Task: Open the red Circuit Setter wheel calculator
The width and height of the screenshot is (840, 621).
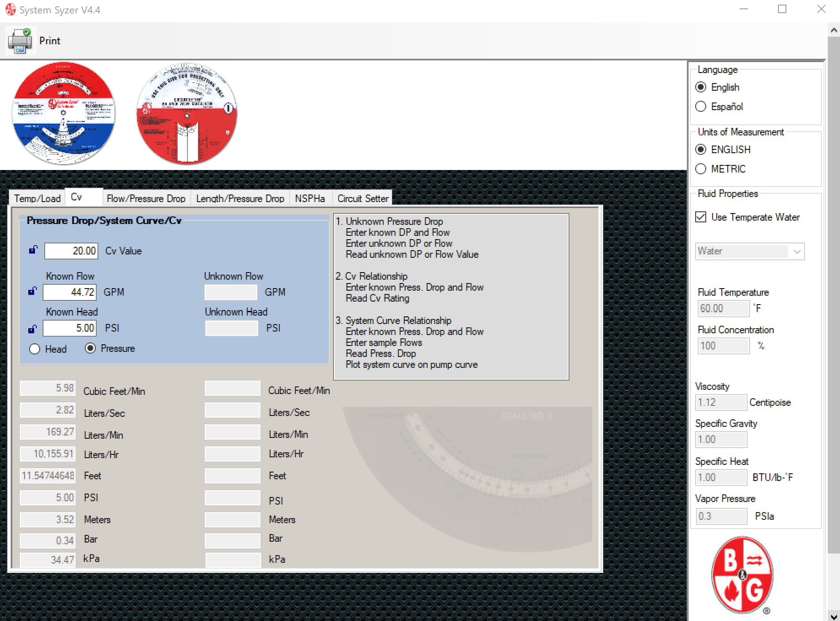Action: tap(187, 113)
